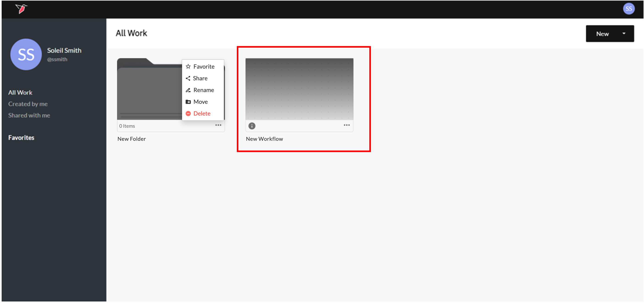Screen dimensions: 644x303
Task: Click the info icon on New Workflow
Action: 252,126
